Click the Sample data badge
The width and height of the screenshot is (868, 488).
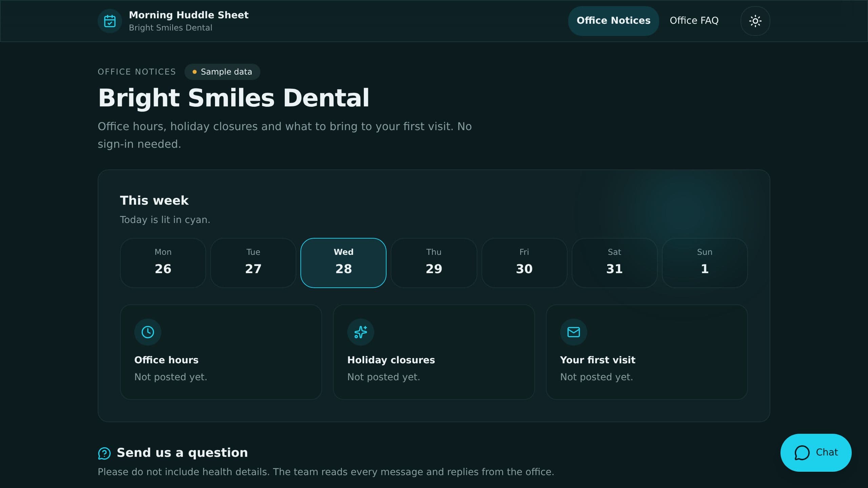click(x=222, y=72)
